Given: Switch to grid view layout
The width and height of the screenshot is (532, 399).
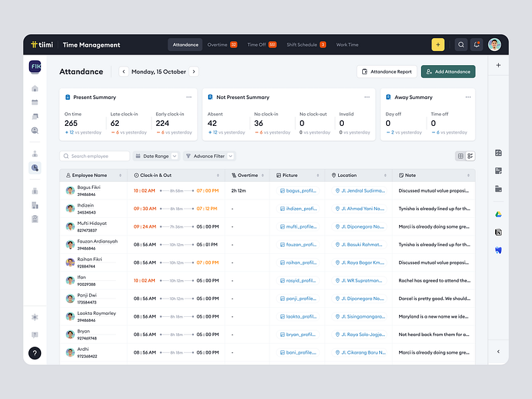Looking at the screenshot, I should (461, 156).
